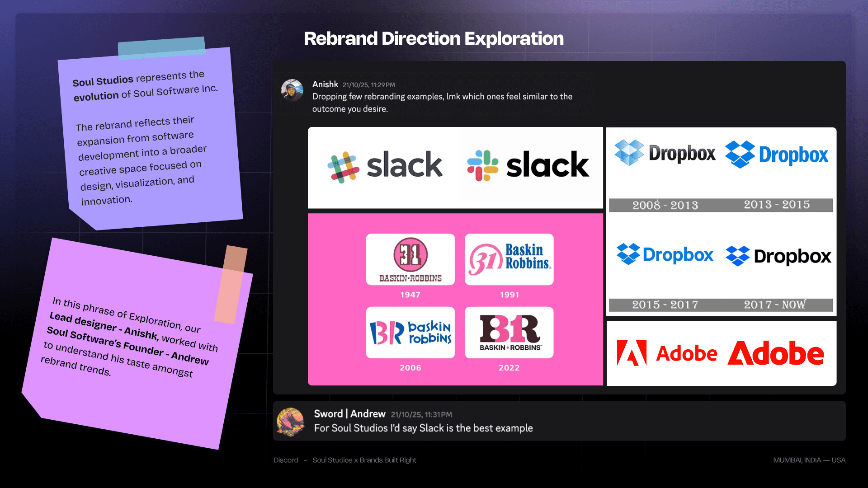Click the Sword | Andrew username

pos(349,414)
